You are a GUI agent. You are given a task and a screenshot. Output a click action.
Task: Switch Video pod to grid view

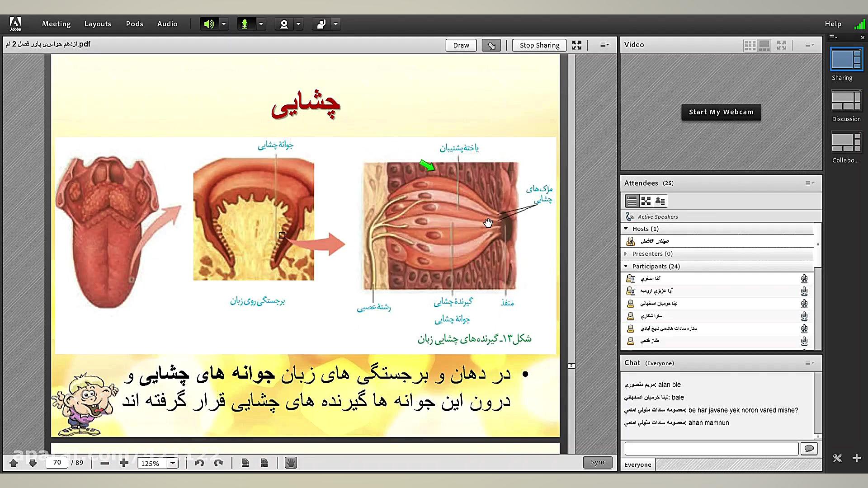[x=750, y=45]
